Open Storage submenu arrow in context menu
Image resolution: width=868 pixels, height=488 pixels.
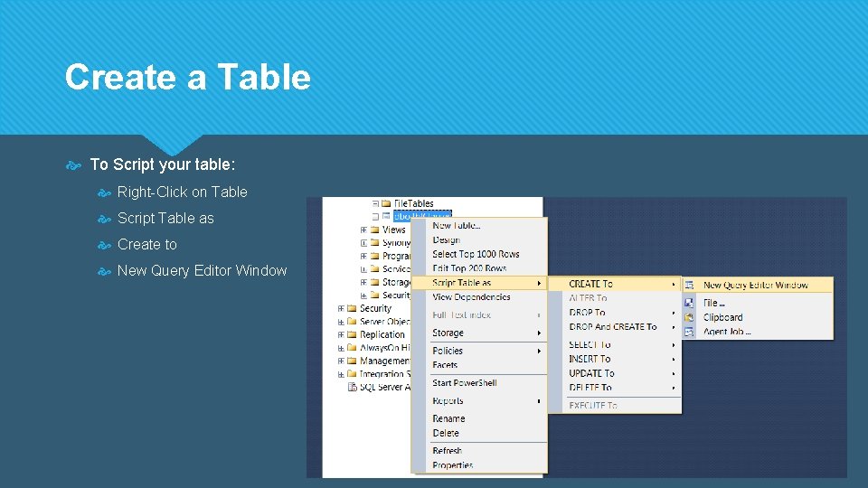point(539,333)
